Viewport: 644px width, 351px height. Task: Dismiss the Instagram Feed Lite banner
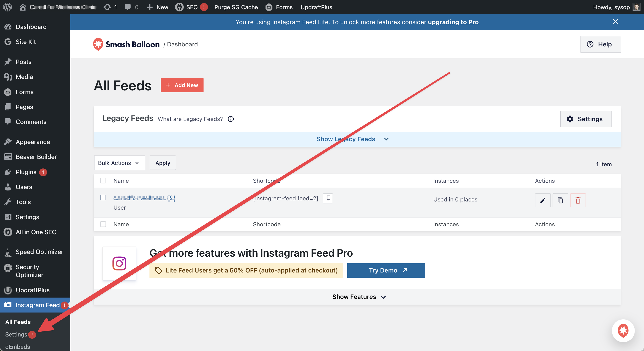pyautogui.click(x=615, y=22)
